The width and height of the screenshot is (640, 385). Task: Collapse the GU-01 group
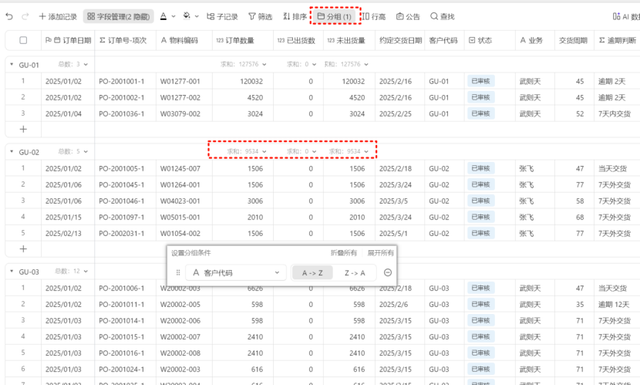(11, 65)
